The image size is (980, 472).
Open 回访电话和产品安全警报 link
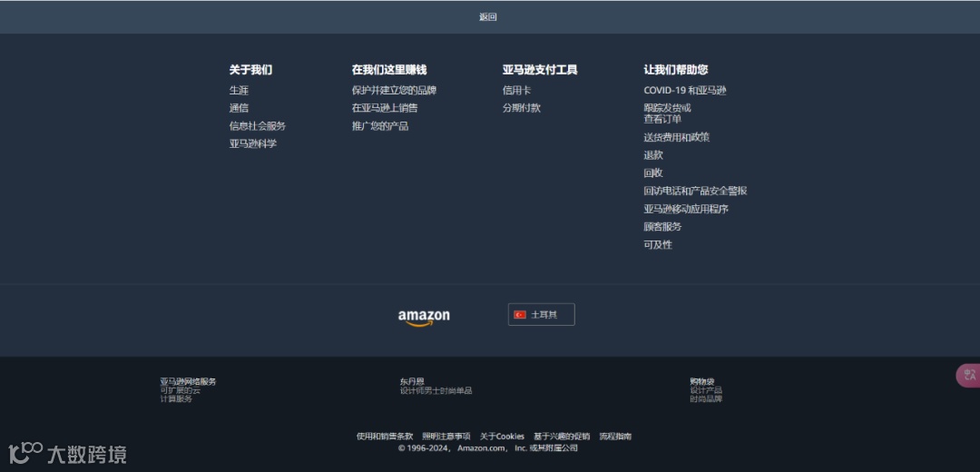tap(695, 192)
